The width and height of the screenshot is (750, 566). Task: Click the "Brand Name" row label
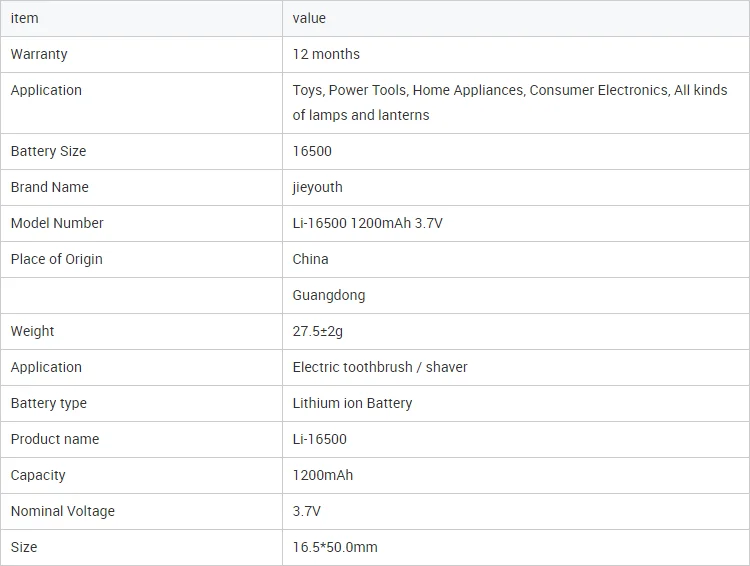[x=49, y=187]
